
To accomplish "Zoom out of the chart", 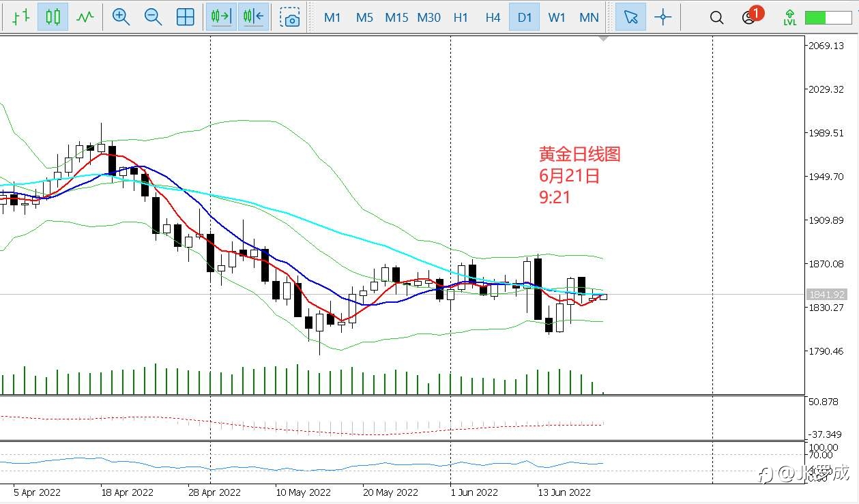I will [x=154, y=17].
